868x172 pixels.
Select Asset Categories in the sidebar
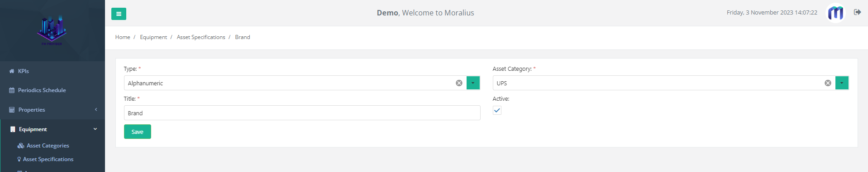[x=48, y=146]
